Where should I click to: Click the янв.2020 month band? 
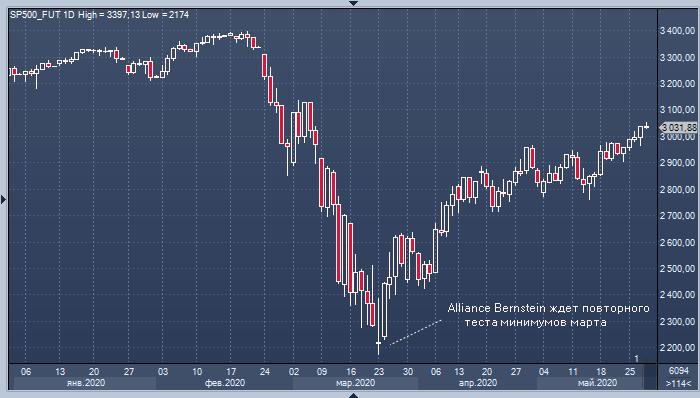point(85,383)
